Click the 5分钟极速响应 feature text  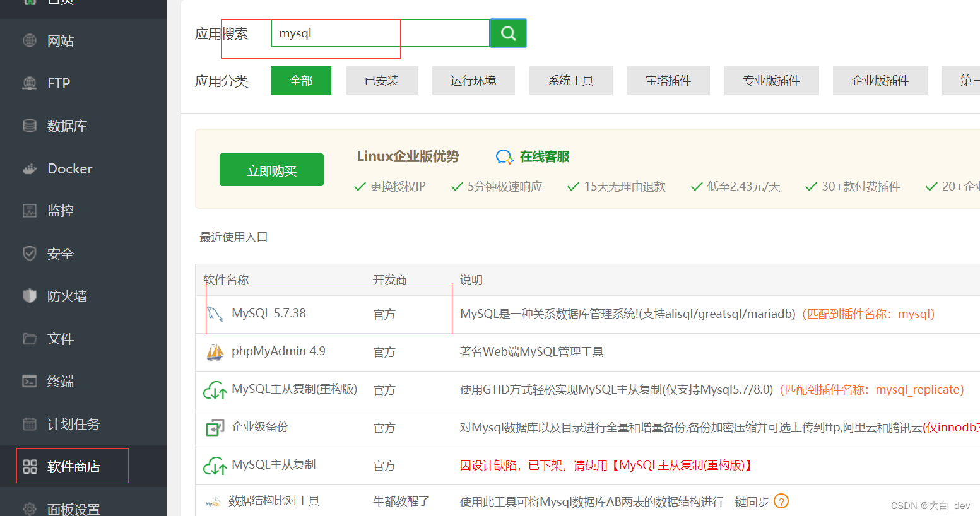click(505, 187)
